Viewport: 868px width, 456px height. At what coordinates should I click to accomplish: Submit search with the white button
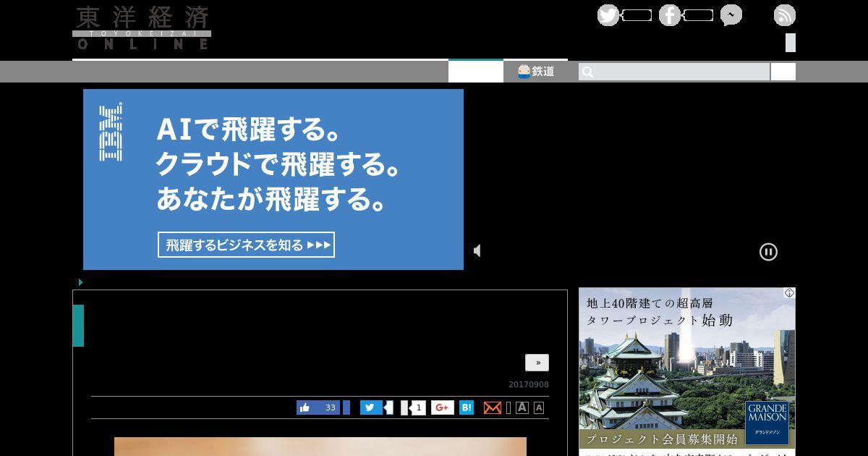(783, 72)
